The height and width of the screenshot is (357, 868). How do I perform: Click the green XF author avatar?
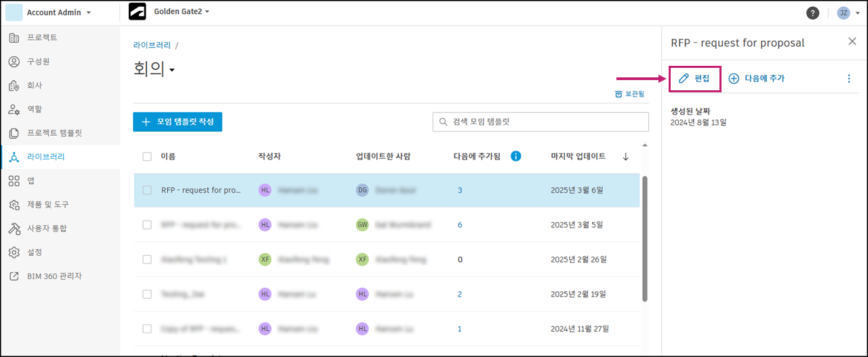click(x=265, y=259)
